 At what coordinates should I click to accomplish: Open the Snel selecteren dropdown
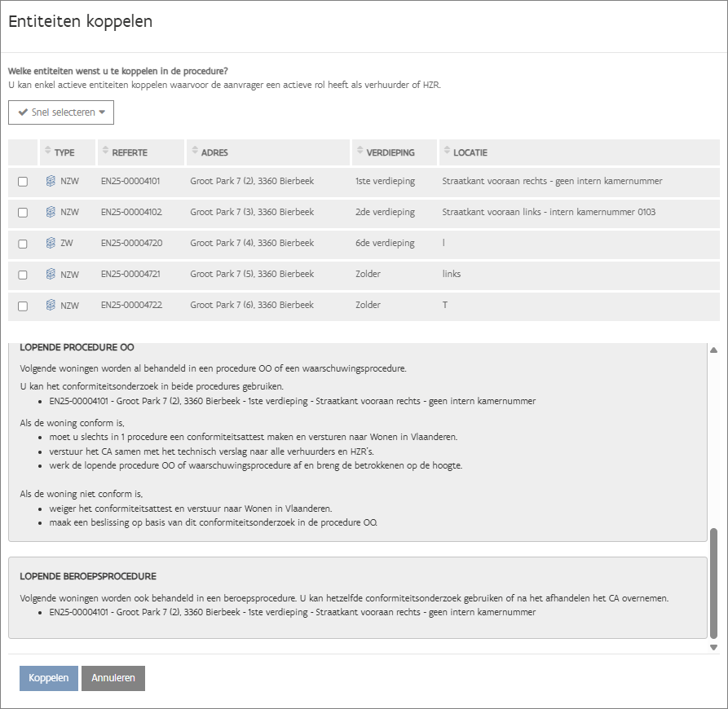[61, 112]
